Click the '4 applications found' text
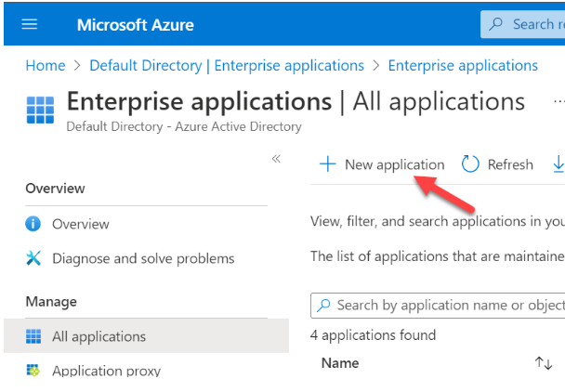Image resolution: width=565 pixels, height=392 pixels. coord(373,335)
